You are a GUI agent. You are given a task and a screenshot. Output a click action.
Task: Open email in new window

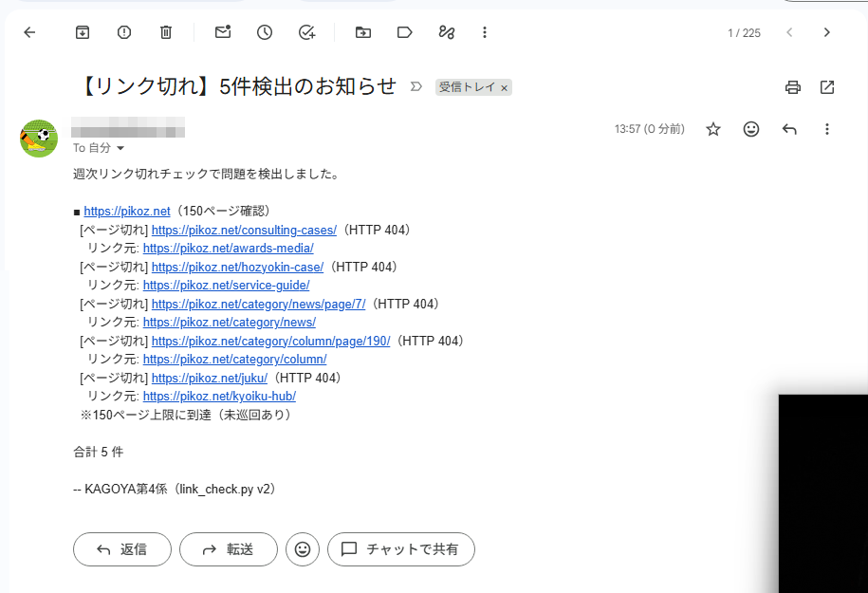coord(827,87)
